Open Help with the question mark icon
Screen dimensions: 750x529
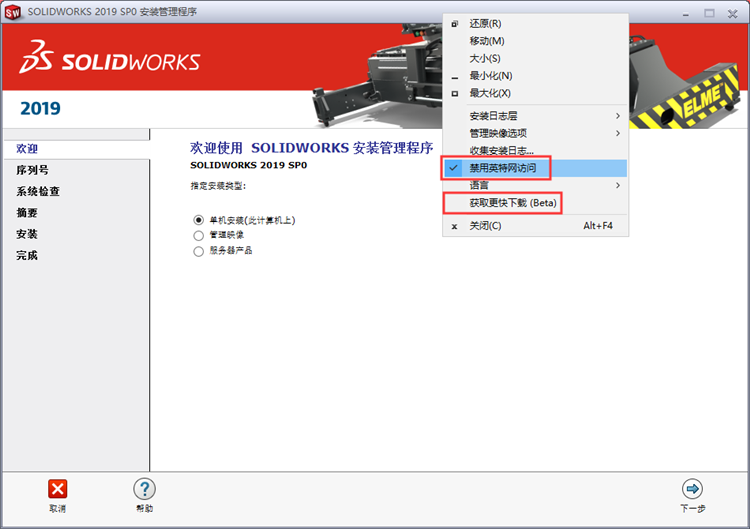(x=144, y=489)
